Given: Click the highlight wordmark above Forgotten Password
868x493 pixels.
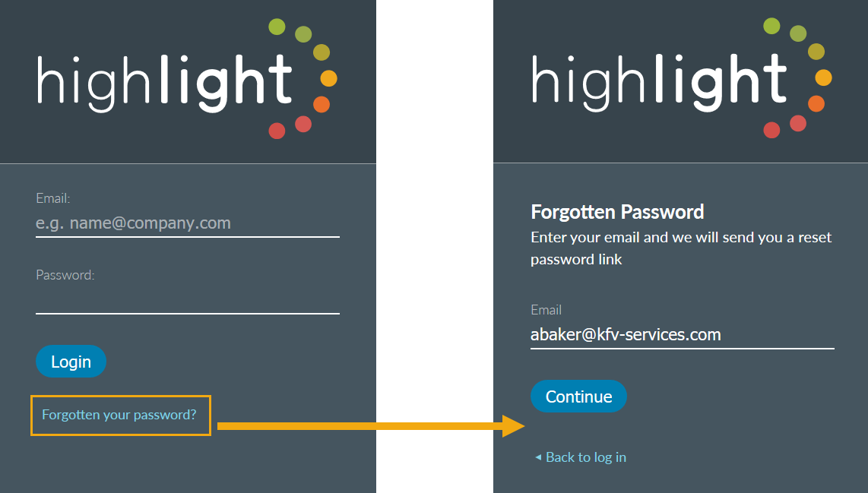Looking at the screenshot, I should (x=659, y=80).
